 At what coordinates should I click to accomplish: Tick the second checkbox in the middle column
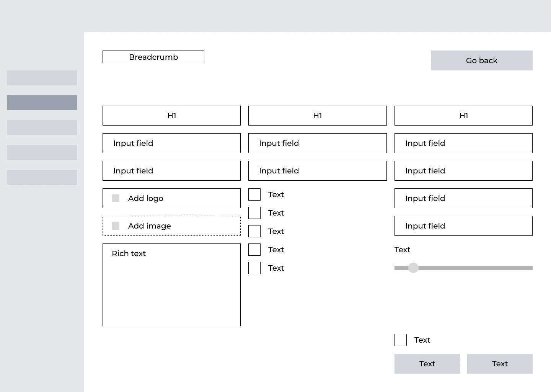coord(254,213)
